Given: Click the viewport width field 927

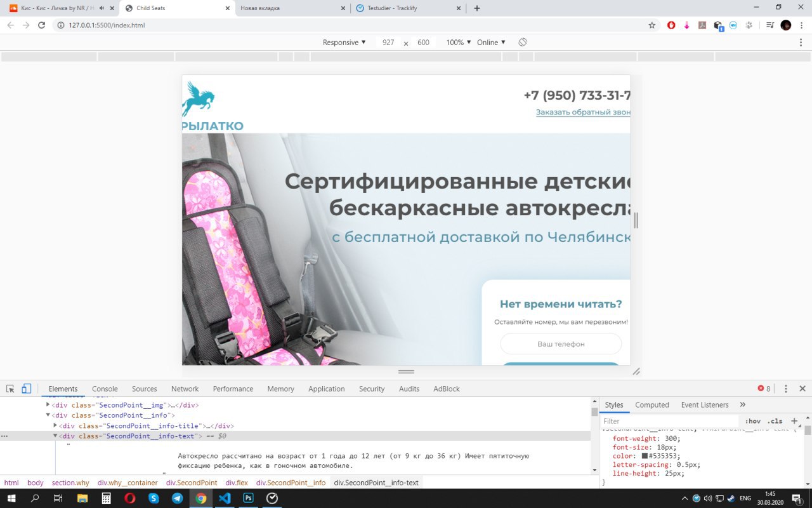Looking at the screenshot, I should 388,42.
